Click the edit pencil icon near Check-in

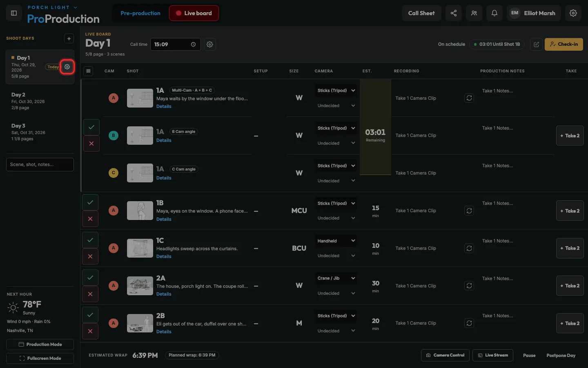pos(537,44)
